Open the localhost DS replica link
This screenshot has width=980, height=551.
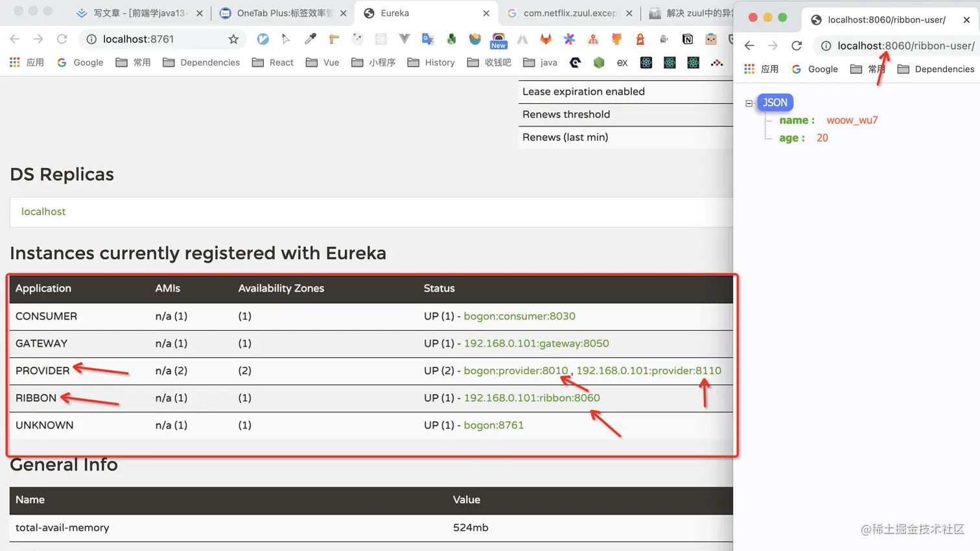43,211
